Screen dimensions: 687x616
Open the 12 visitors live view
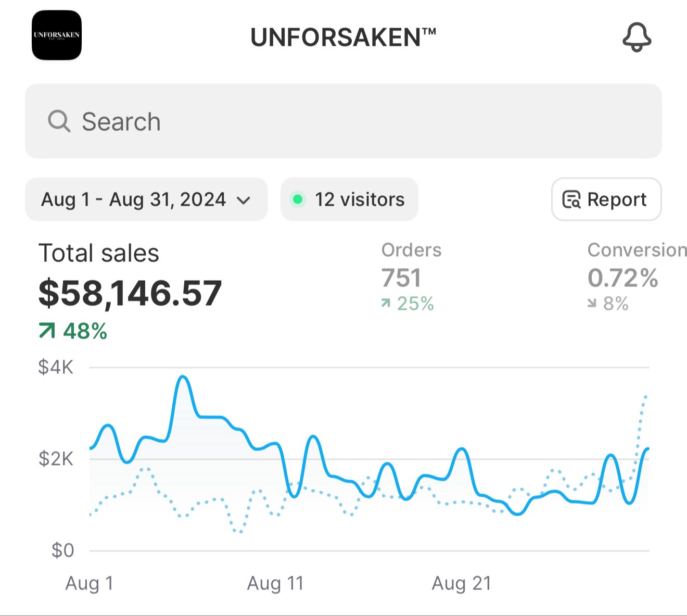[349, 199]
